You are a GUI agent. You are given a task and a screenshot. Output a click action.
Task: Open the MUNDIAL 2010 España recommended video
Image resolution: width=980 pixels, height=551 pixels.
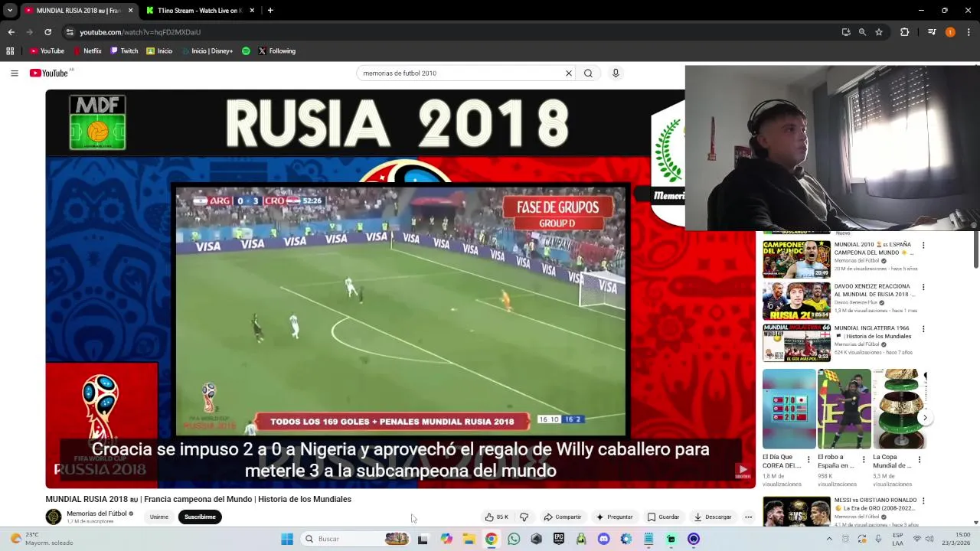click(x=796, y=259)
